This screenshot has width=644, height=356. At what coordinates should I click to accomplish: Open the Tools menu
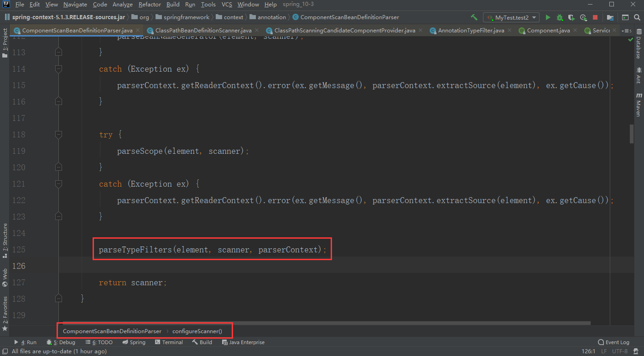coord(208,5)
